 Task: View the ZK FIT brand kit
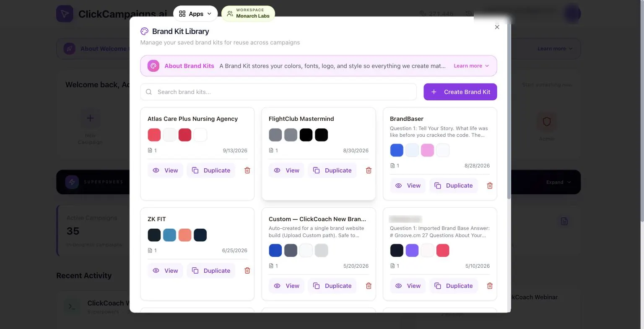(x=165, y=271)
